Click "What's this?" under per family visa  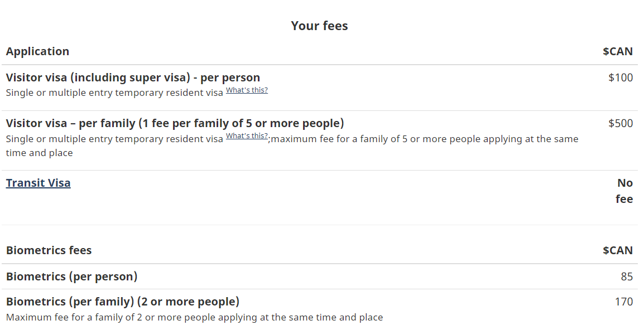[247, 136]
